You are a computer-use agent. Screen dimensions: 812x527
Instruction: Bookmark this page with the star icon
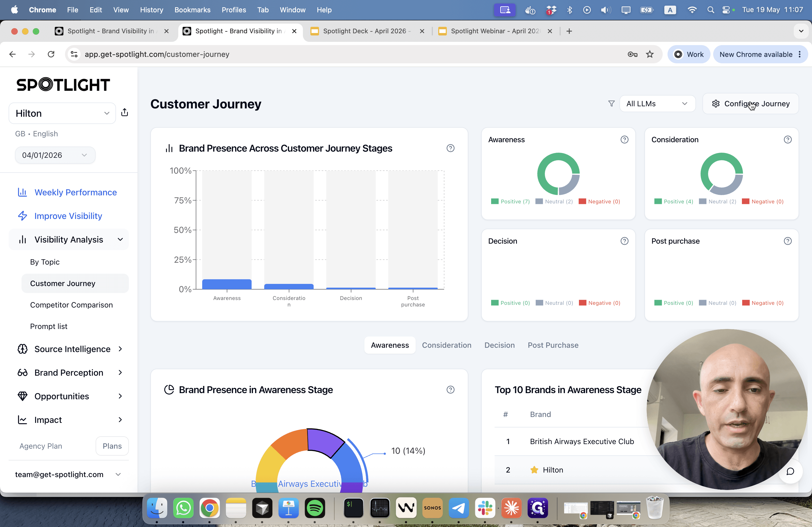click(650, 54)
